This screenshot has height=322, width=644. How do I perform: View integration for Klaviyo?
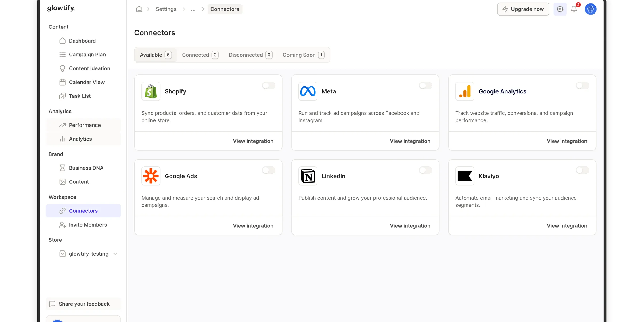567,226
